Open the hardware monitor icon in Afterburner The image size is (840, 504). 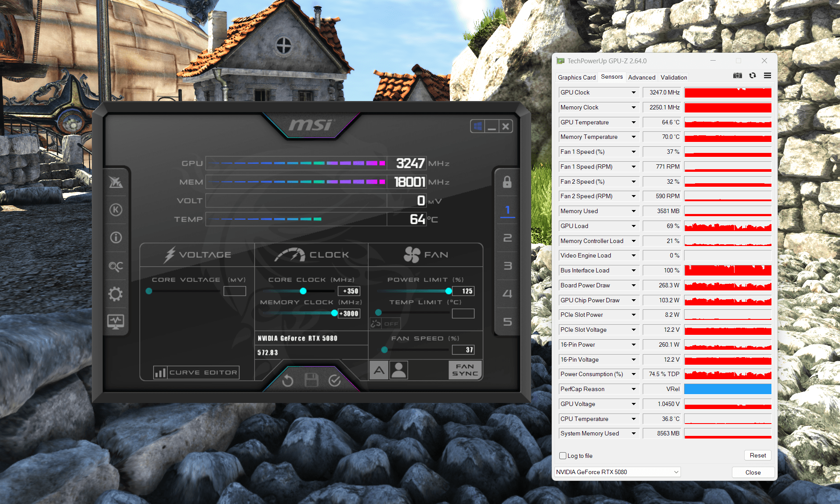[x=116, y=322]
